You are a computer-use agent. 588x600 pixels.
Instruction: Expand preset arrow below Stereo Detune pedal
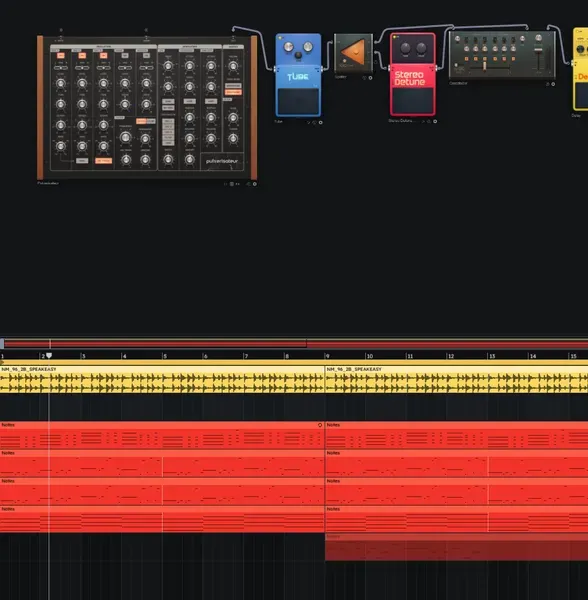(x=423, y=121)
